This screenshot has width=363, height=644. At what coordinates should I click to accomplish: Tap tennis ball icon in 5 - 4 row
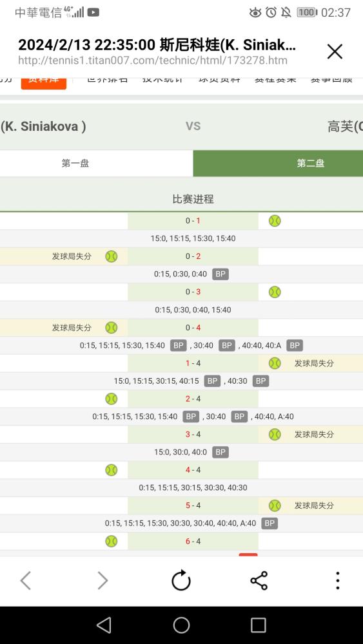(275, 506)
